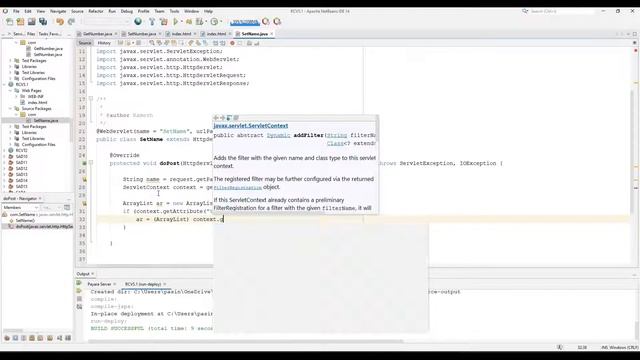Run the project with green play icon
Viewport: 640px width, 360px height.
(176, 22)
